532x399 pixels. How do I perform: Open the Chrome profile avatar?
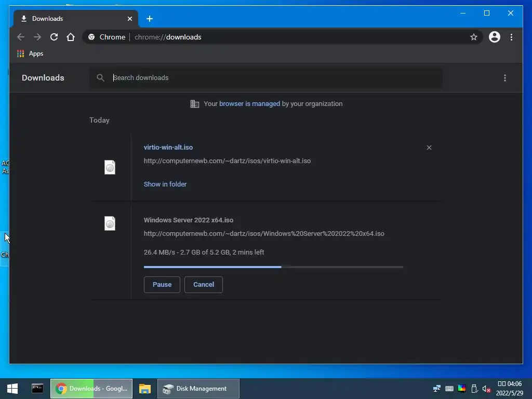pos(495,37)
